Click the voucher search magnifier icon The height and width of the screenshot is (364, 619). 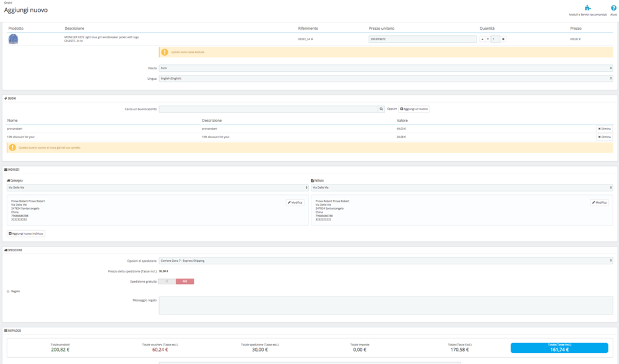tap(381, 109)
